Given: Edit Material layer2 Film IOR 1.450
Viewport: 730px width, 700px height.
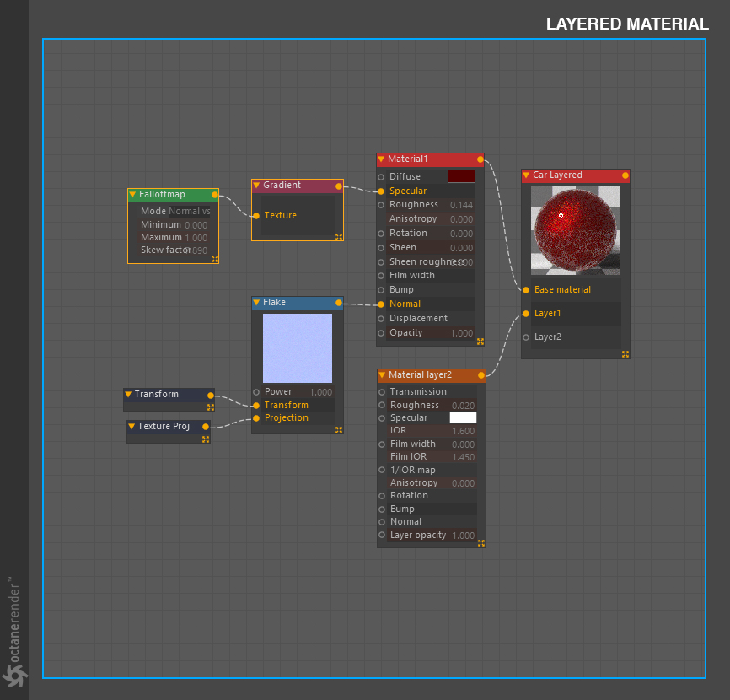Looking at the screenshot, I should point(464,457).
